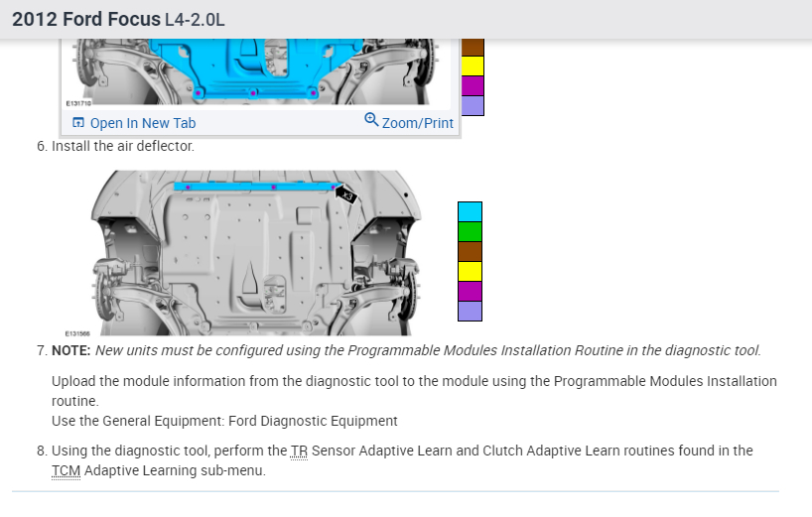This screenshot has height=517, width=812.
Task: Click the cyan swatch beside the air deflector diagram
Action: pyautogui.click(x=470, y=212)
